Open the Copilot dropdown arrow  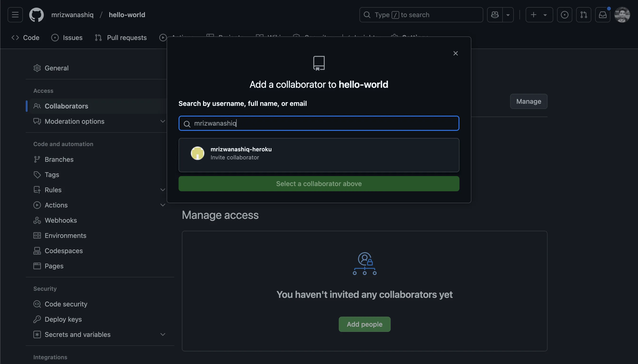[x=508, y=15]
